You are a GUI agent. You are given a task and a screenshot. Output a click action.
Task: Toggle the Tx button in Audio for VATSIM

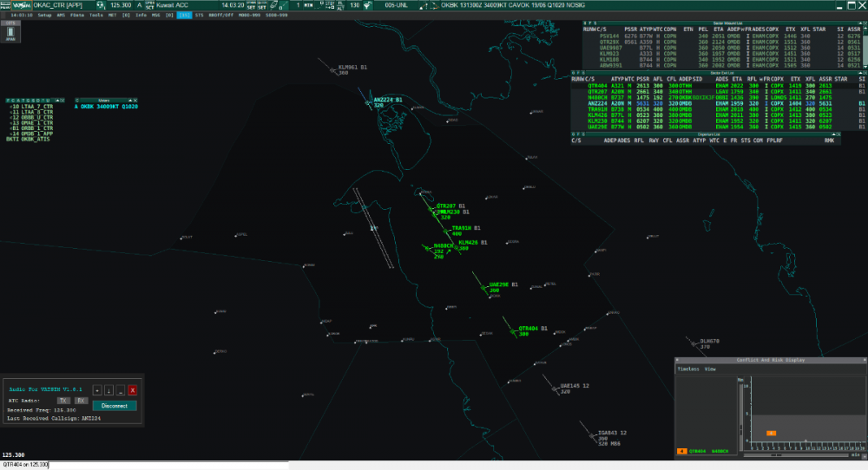(x=62, y=401)
